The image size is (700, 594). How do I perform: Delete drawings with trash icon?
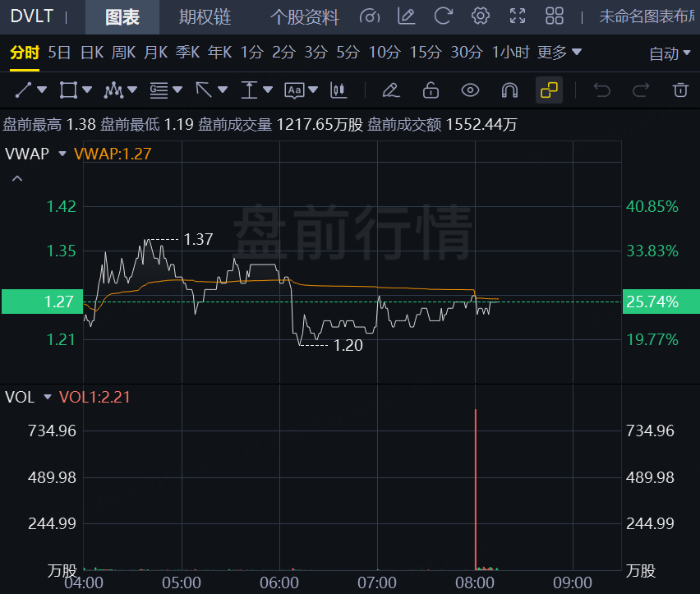pyautogui.click(x=680, y=90)
